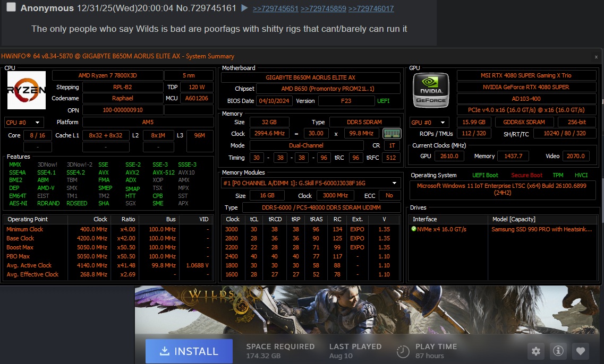
Task: Click the Model [Capacity] column header
Action: 542,219
